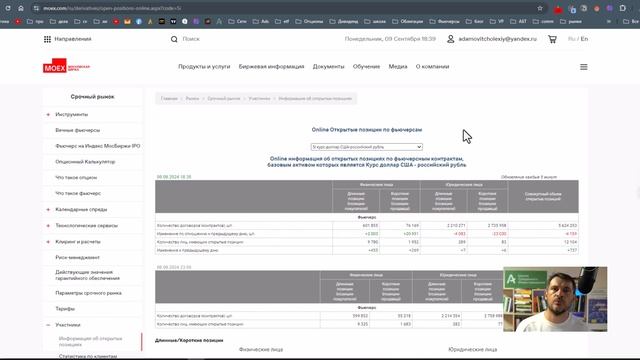Image resolution: width=640 pixels, height=360 pixels.
Task: Open the О компании menu
Action: point(432,67)
